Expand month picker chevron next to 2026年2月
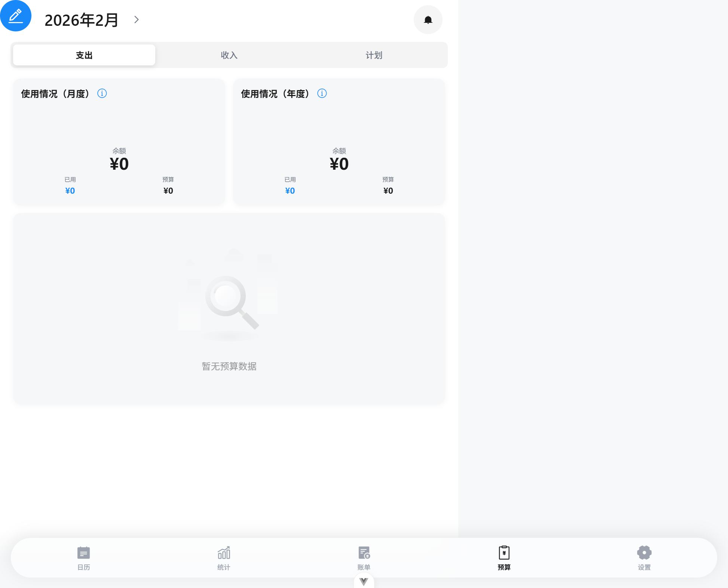728x588 pixels. tap(137, 20)
